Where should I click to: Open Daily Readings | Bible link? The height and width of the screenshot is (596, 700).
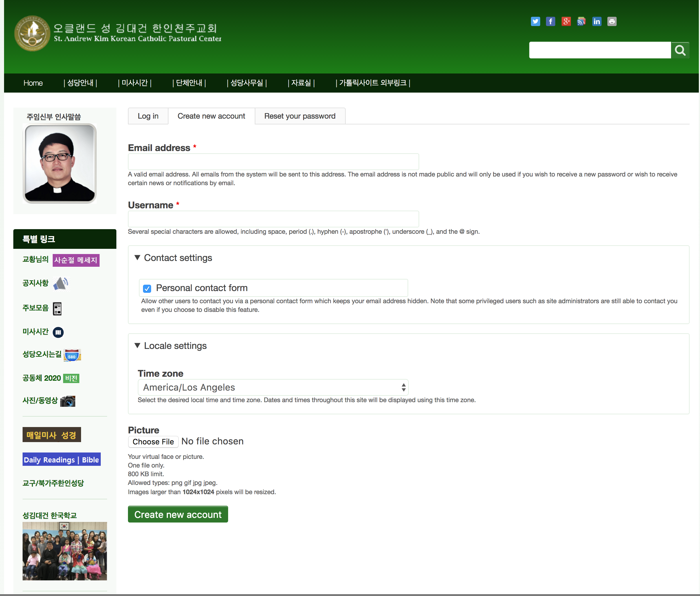point(61,459)
